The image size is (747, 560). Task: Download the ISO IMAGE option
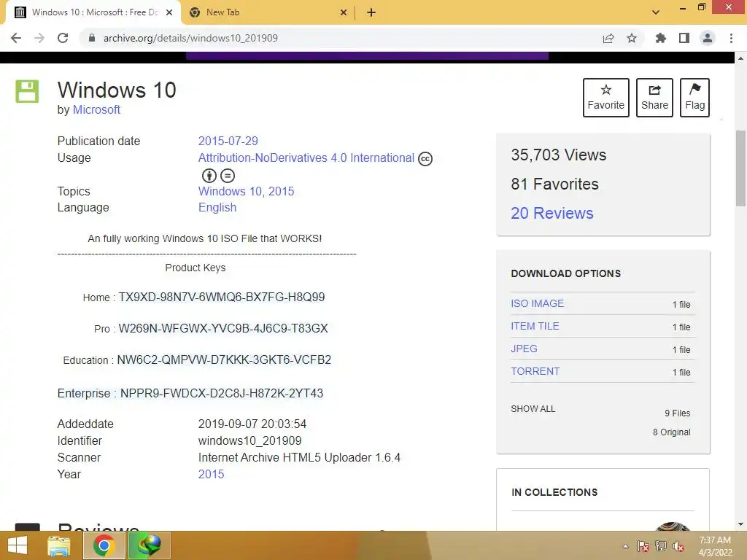click(x=538, y=303)
